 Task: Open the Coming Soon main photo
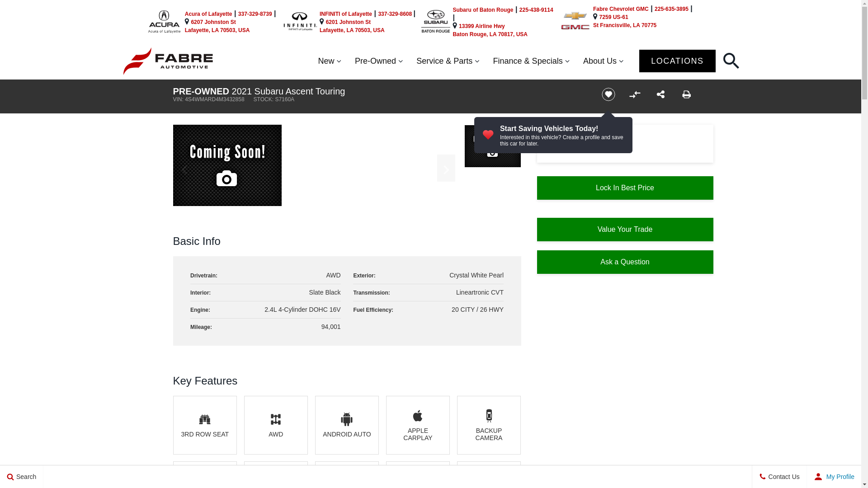coord(227,165)
